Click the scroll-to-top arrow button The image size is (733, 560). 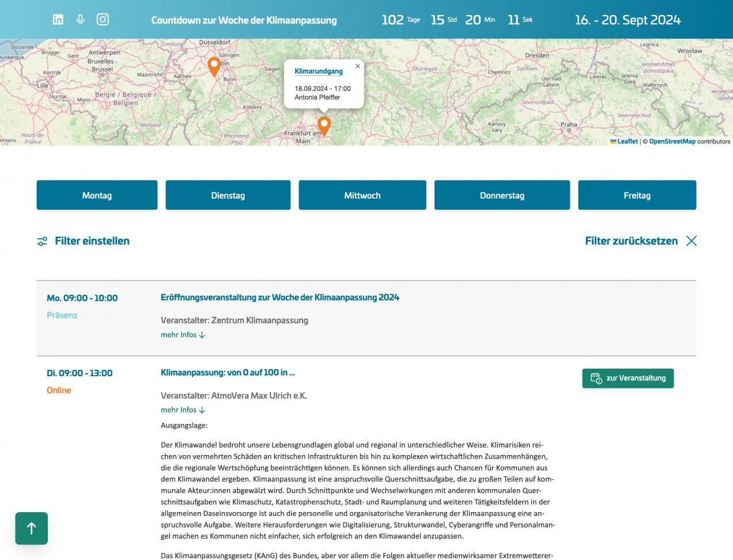pyautogui.click(x=32, y=528)
